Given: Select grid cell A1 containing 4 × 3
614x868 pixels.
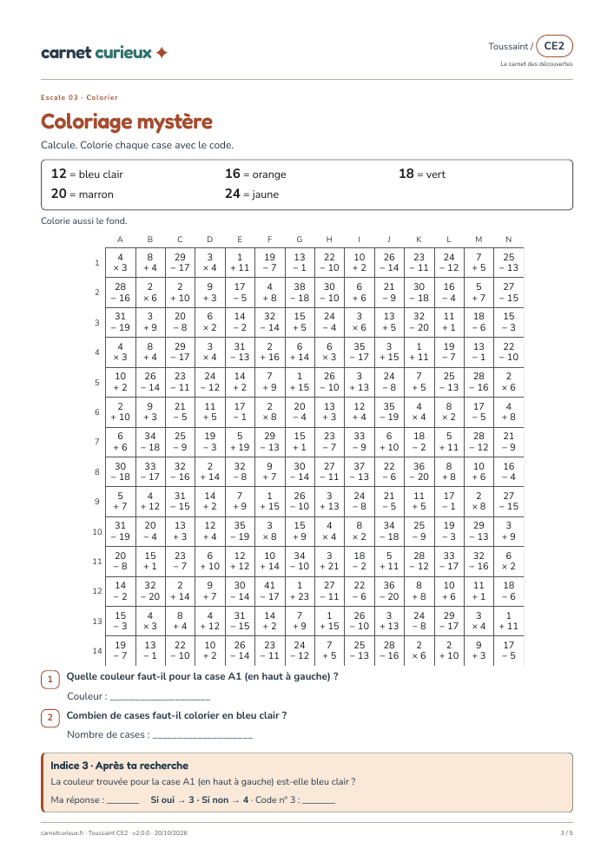Looking at the screenshot, I should (120, 262).
